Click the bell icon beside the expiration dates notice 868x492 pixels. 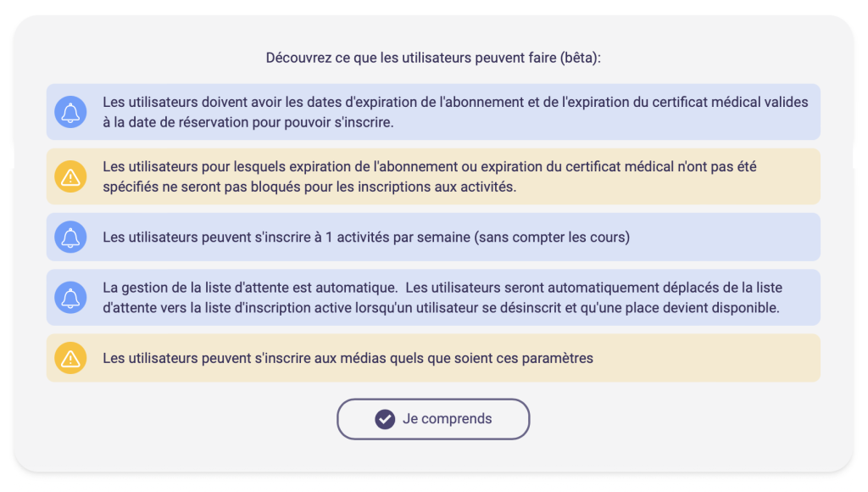tap(70, 112)
